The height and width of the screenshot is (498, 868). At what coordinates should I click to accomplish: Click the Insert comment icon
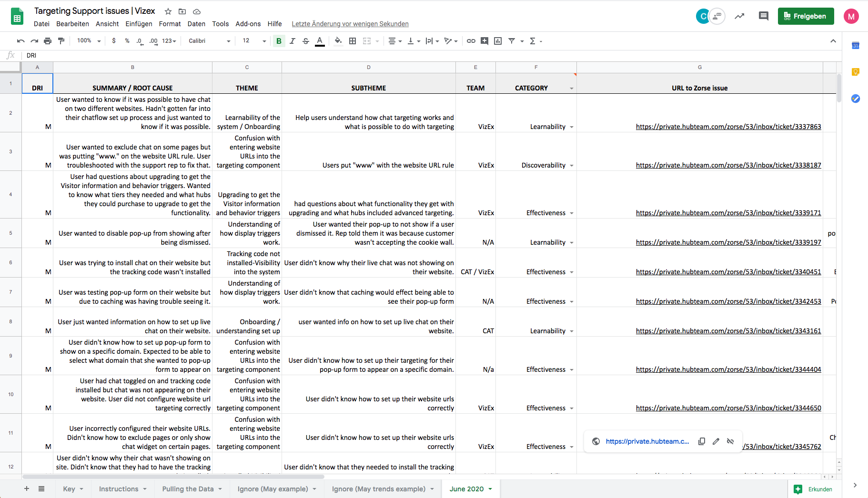(484, 41)
